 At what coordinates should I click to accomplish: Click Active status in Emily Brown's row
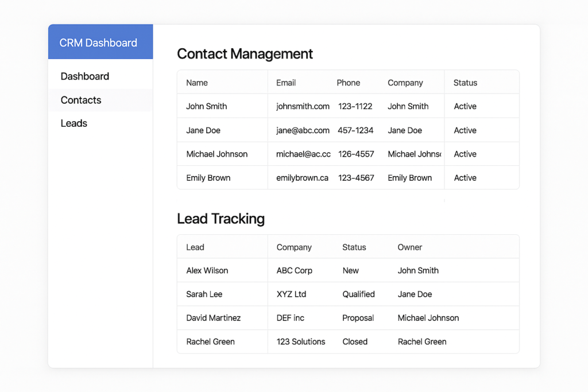click(x=465, y=178)
